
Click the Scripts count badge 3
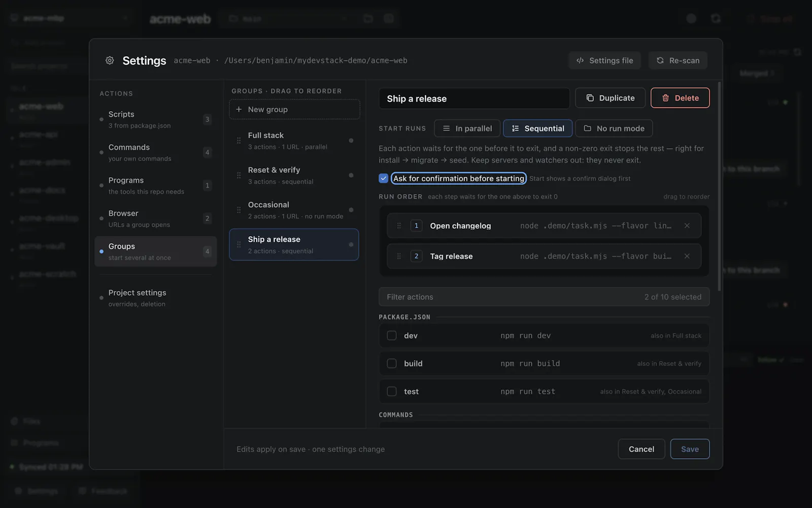tap(207, 119)
